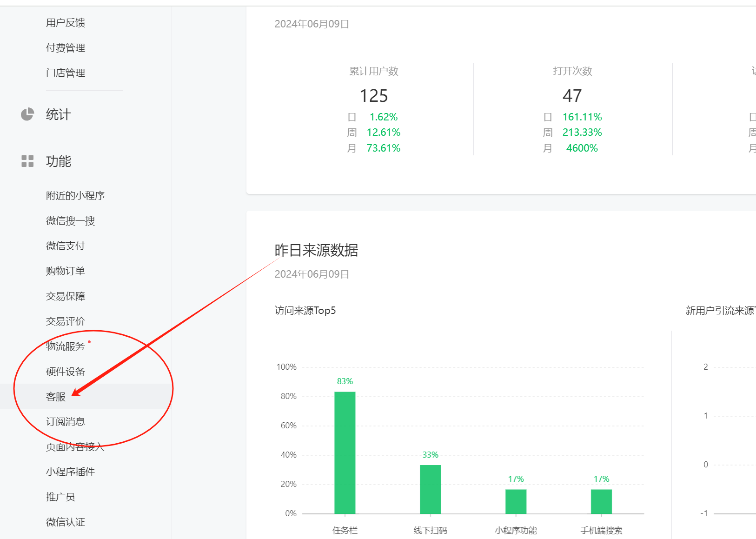Screen dimensions: 756x539
Task: Go to 门店管理 page
Action: [x=66, y=73]
